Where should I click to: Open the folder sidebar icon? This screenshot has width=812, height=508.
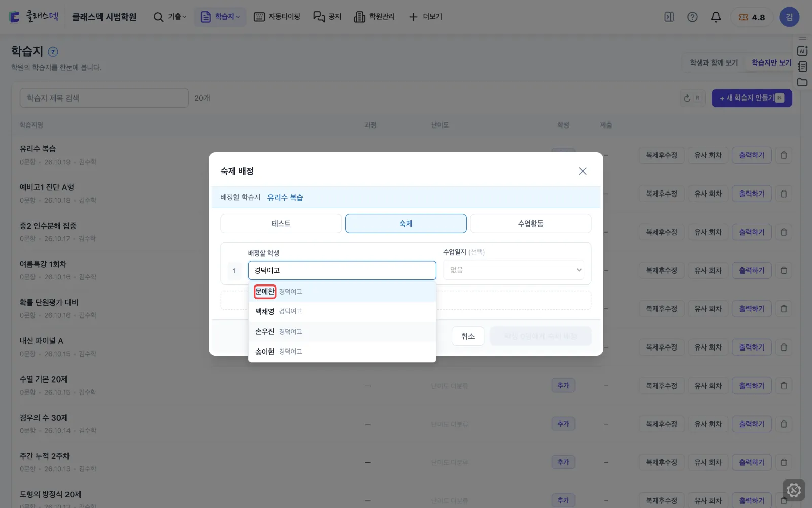802,82
